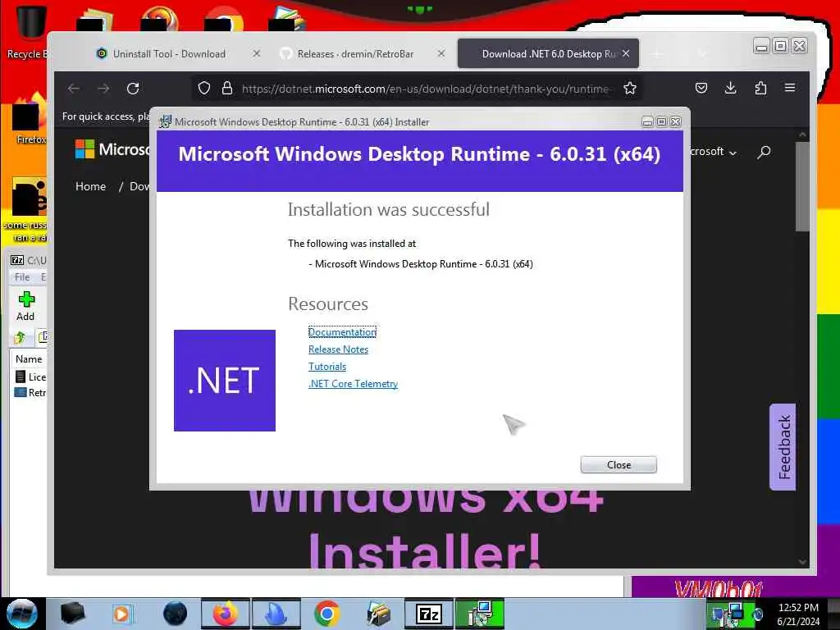Screen dimensions: 840x630
Task: Click the Firefox address bar URL
Action: click(426, 89)
